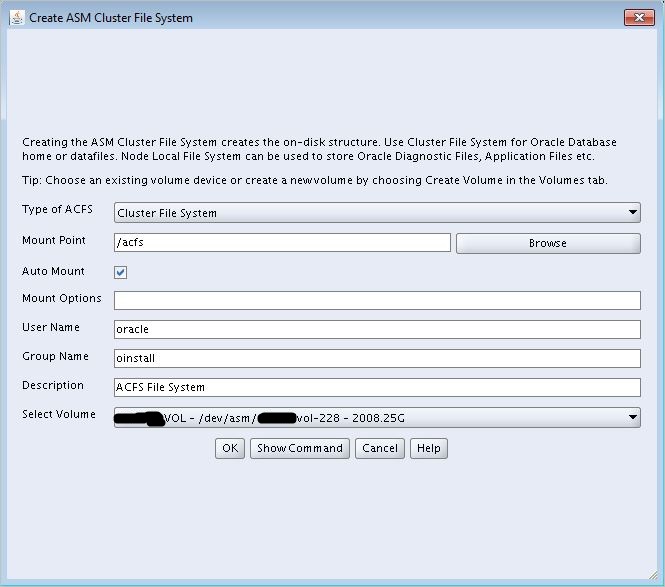The width and height of the screenshot is (665, 587).
Task: Click the tip text about Create Volume
Action: pyautogui.click(x=315, y=180)
